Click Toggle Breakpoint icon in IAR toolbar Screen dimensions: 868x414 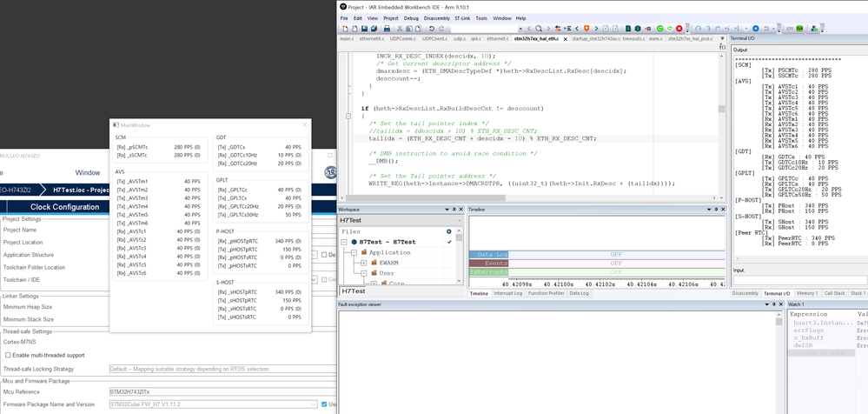pyautogui.click(x=648, y=28)
